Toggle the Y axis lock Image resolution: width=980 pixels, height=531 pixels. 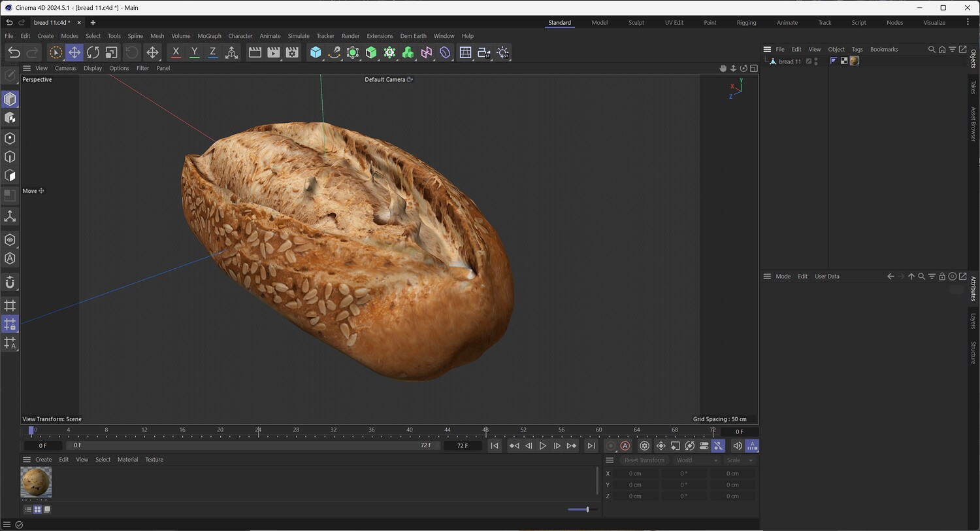194,52
